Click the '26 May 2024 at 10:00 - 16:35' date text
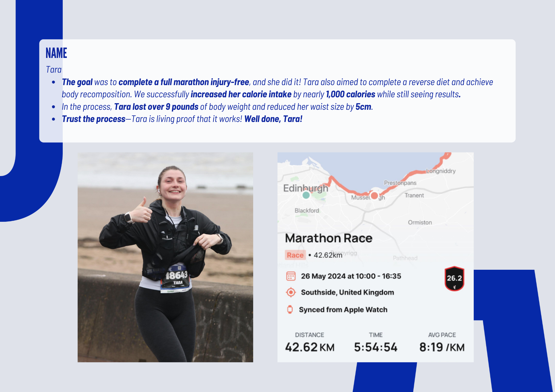This screenshot has width=555, height=392. [351, 276]
